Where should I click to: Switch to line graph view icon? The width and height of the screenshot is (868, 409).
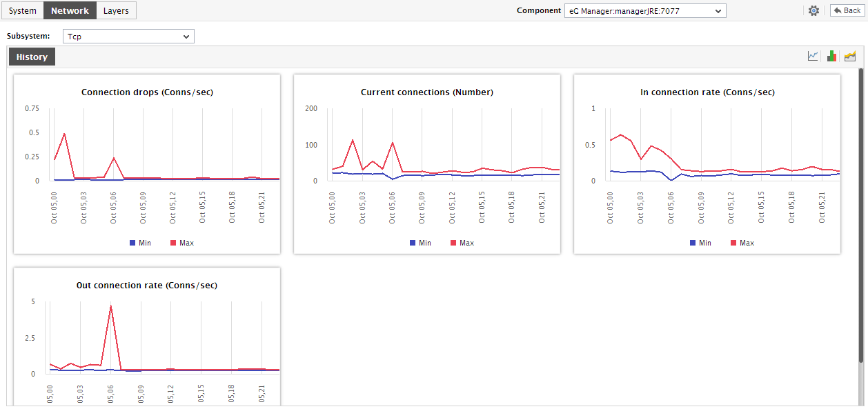pyautogui.click(x=813, y=57)
